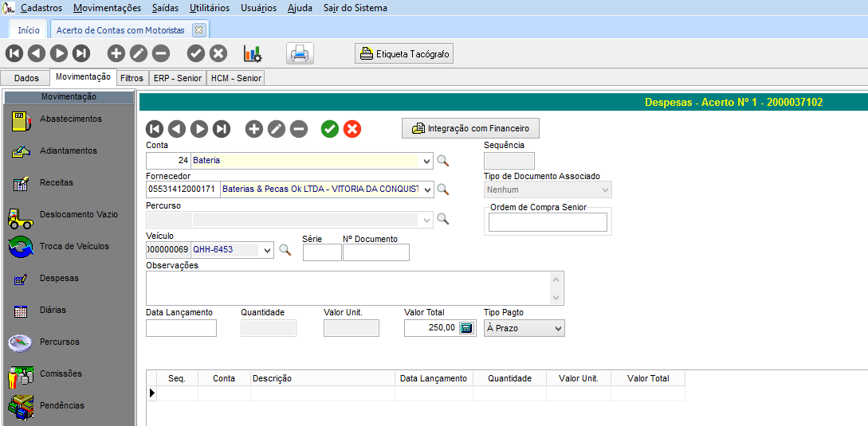The height and width of the screenshot is (426, 868).
Task: Open chart settings icon in toolbar
Action: click(253, 53)
